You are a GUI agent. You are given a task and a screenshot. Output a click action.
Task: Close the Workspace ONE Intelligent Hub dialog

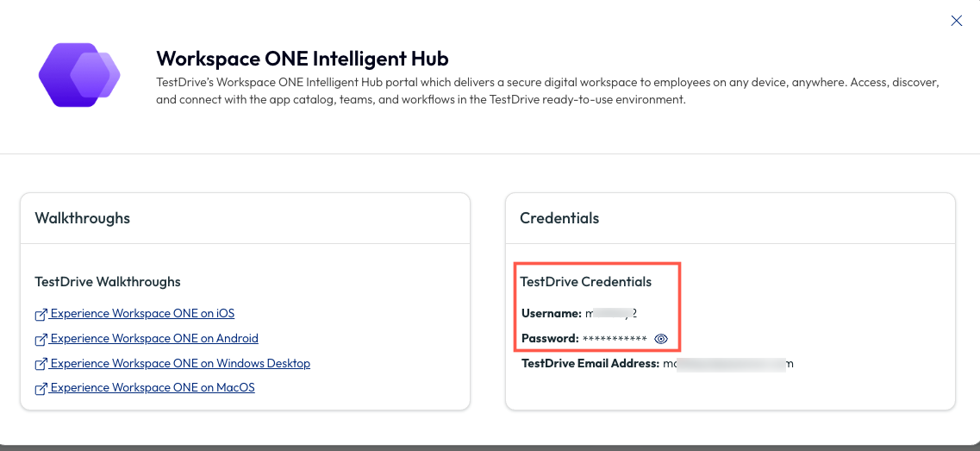pos(956,21)
